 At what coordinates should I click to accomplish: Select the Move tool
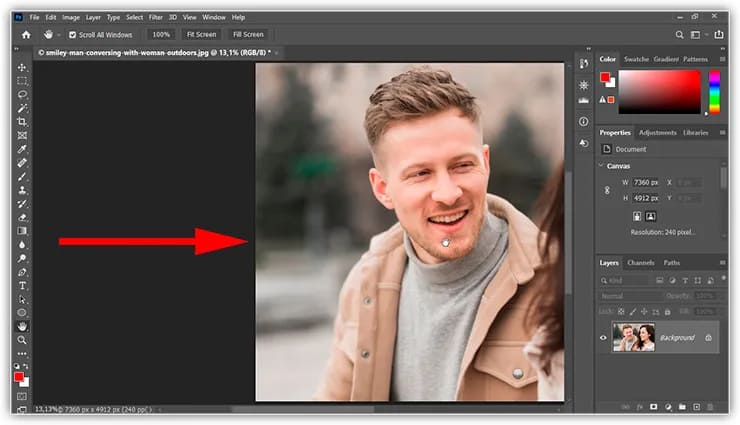coord(22,67)
